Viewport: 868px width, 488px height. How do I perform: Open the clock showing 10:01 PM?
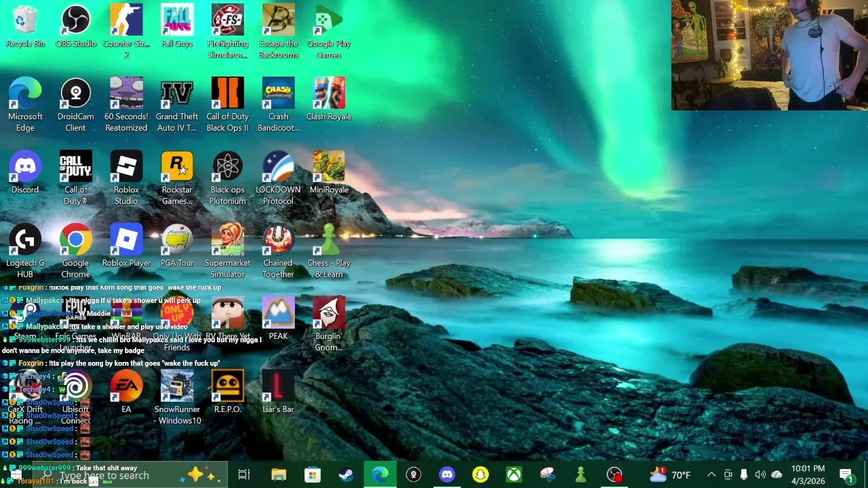coord(808,475)
